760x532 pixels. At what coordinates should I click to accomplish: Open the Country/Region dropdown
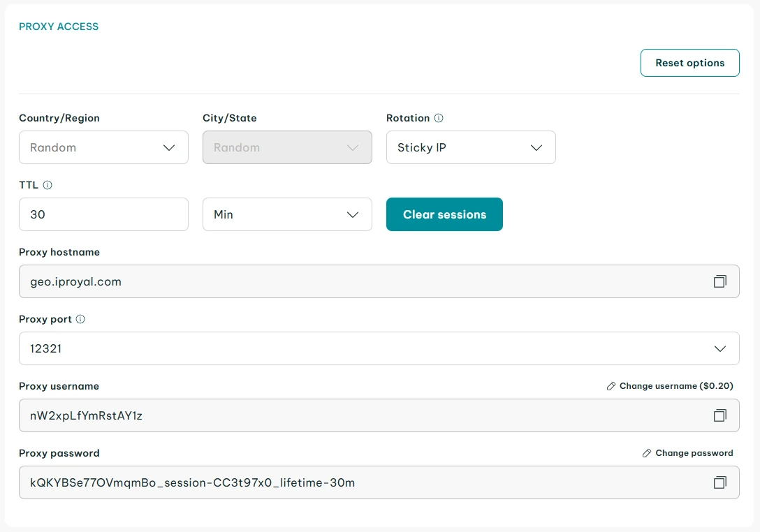pos(103,147)
